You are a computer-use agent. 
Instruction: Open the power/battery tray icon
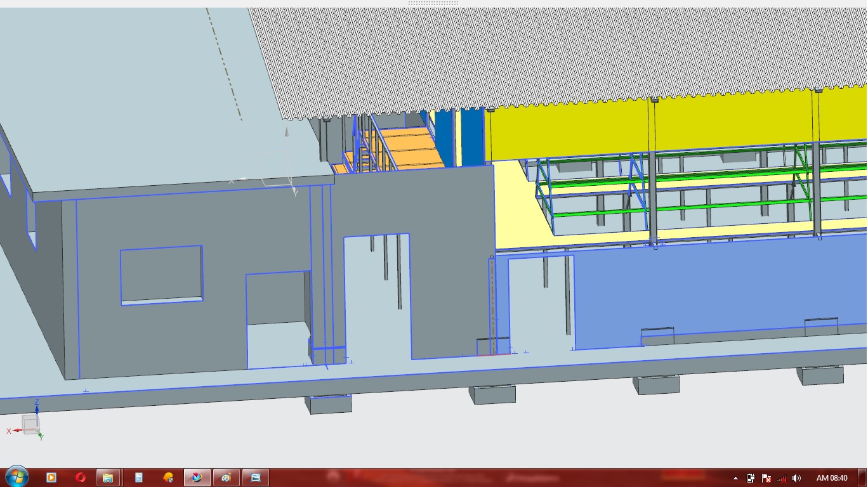751,478
